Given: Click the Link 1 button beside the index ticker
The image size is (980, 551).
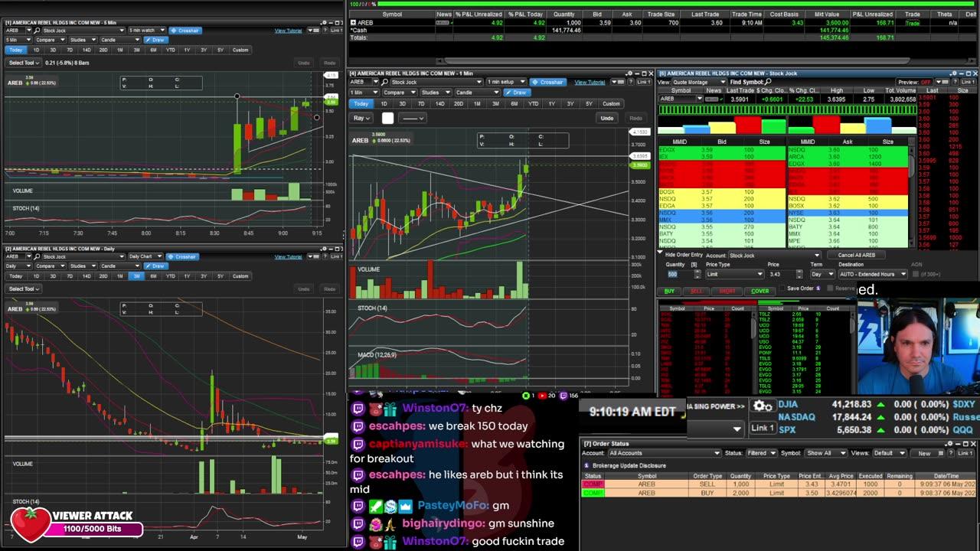Looking at the screenshot, I should [x=762, y=428].
